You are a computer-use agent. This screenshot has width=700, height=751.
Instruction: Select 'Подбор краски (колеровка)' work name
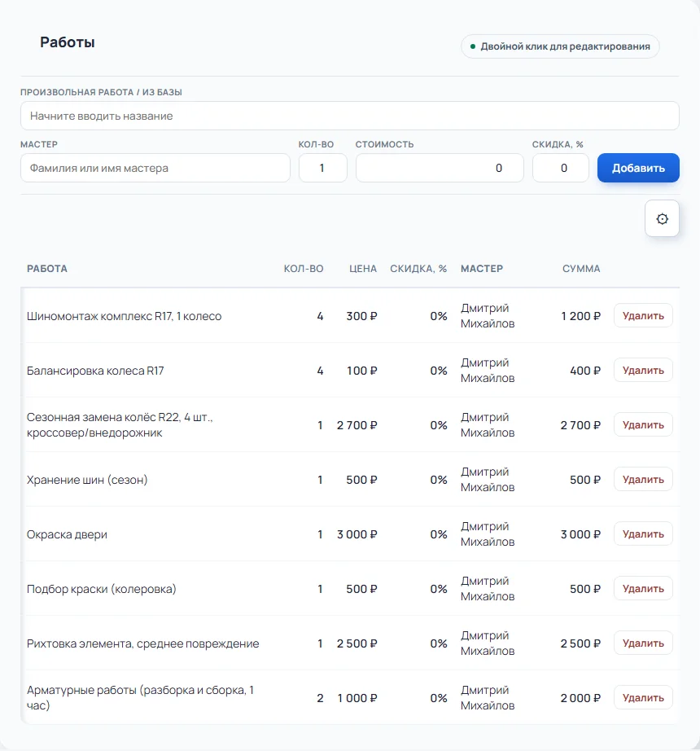(102, 589)
